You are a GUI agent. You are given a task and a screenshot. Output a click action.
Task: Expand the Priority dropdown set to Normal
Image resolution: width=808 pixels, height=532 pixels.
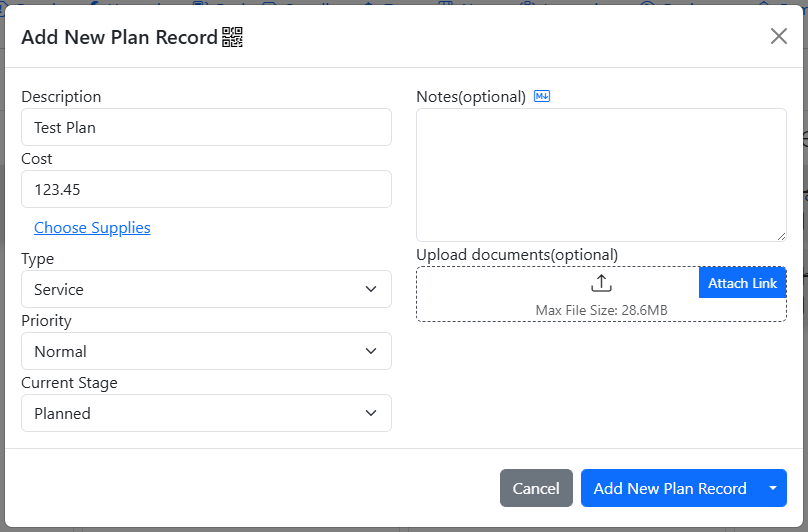click(x=206, y=351)
